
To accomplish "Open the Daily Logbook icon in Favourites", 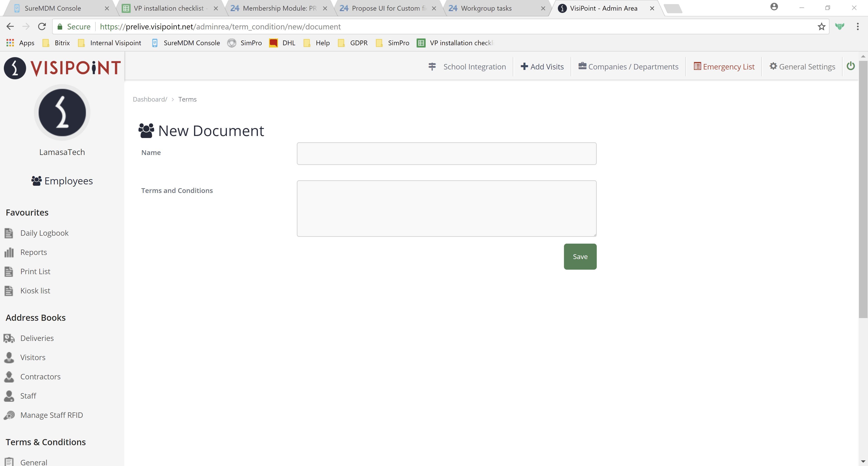I will pos(9,233).
